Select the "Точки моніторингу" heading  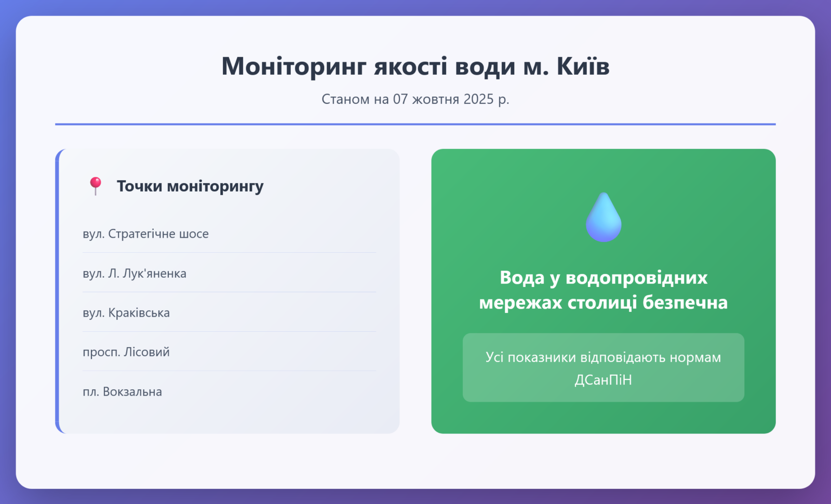tap(190, 186)
